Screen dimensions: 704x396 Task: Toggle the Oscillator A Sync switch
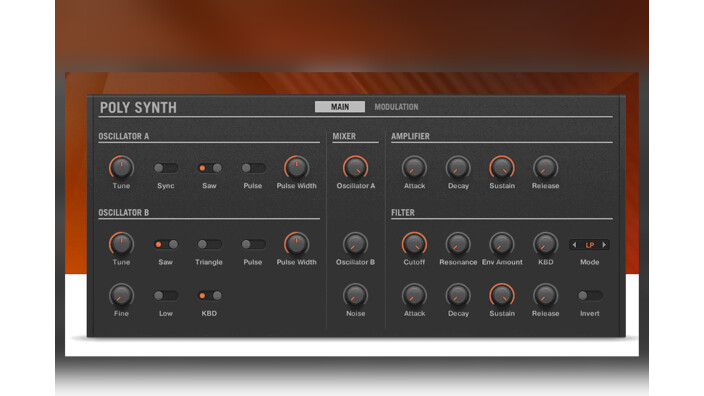pyautogui.click(x=166, y=168)
